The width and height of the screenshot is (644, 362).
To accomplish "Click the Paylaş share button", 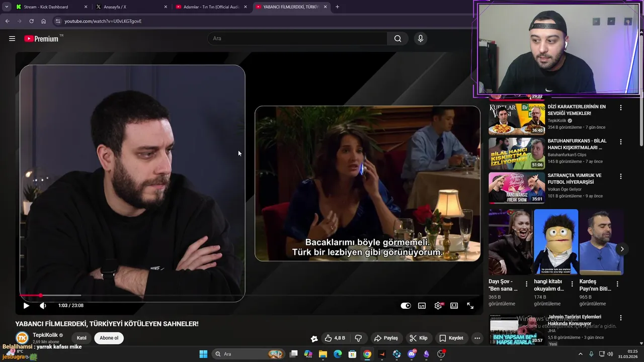I will point(386,338).
